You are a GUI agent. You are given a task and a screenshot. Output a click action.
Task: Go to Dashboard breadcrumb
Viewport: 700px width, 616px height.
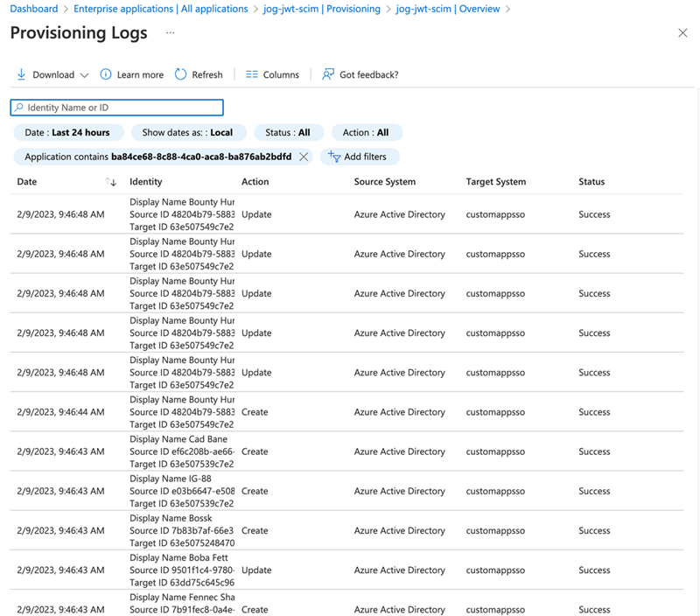point(33,9)
